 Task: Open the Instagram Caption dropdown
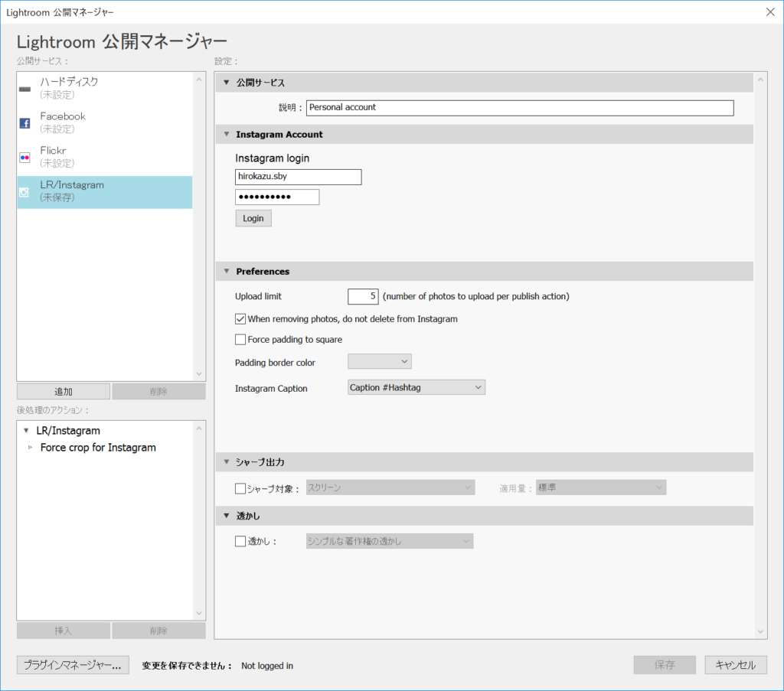416,387
